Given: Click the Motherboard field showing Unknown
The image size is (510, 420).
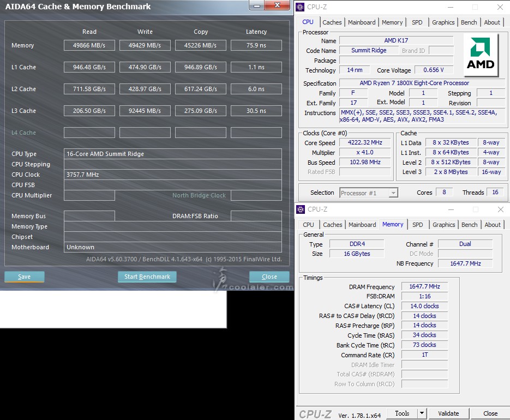Looking at the screenshot, I should pyautogui.click(x=173, y=247).
